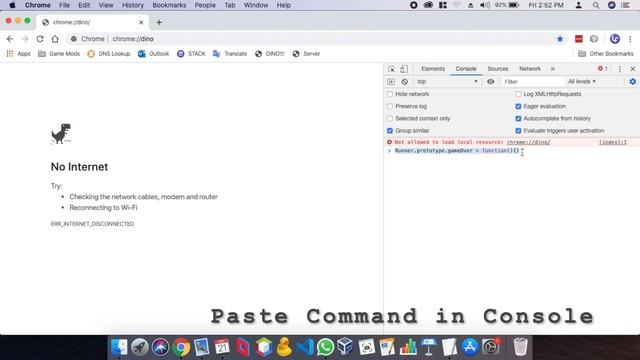Open the DINO!!! bookmark

[x=269, y=54]
